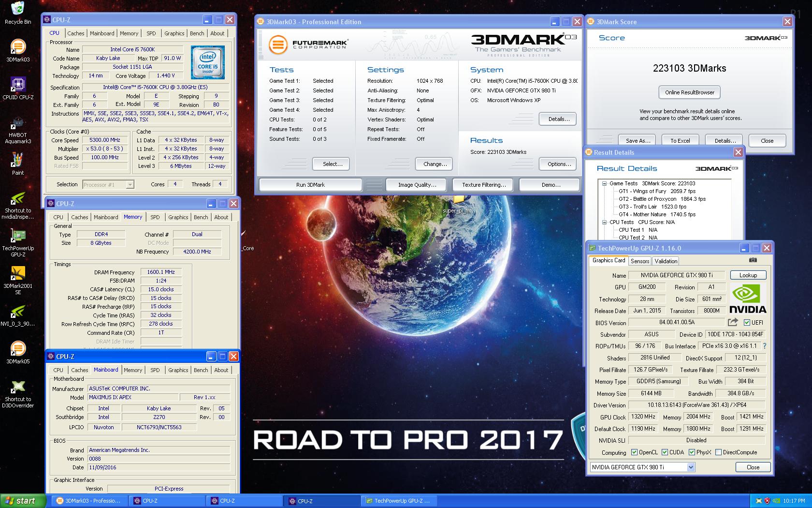Launch the 3DMark03 desktop shortcut
This screenshot has height=508, width=812.
[x=18, y=50]
